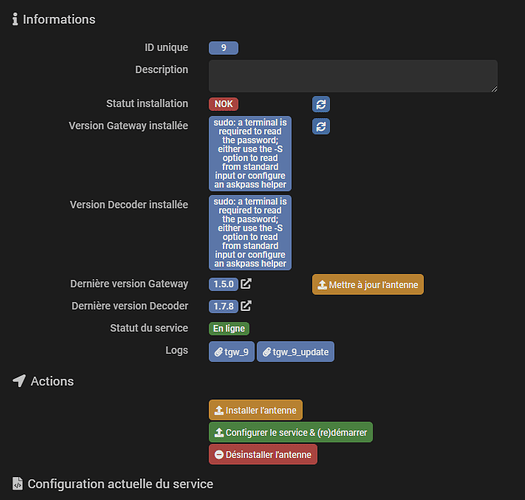The width and height of the screenshot is (525, 500).
Task: Click the configuration file code icon
Action: 17,484
